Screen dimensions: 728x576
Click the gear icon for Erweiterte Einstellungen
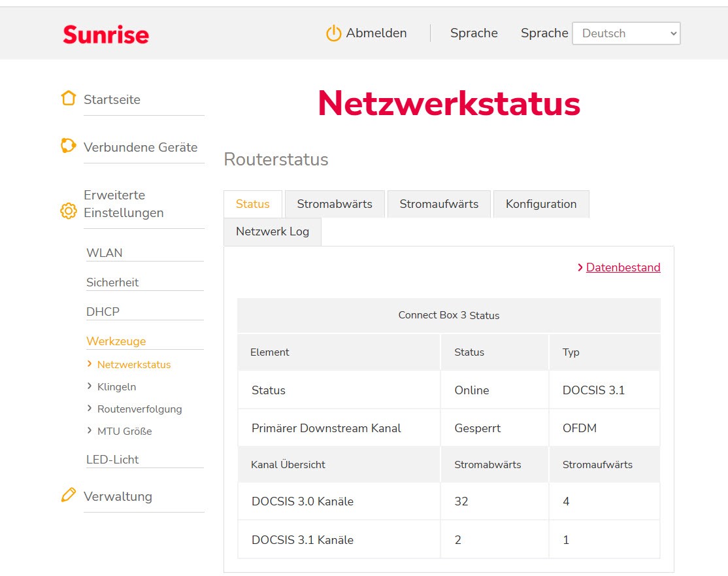point(69,211)
